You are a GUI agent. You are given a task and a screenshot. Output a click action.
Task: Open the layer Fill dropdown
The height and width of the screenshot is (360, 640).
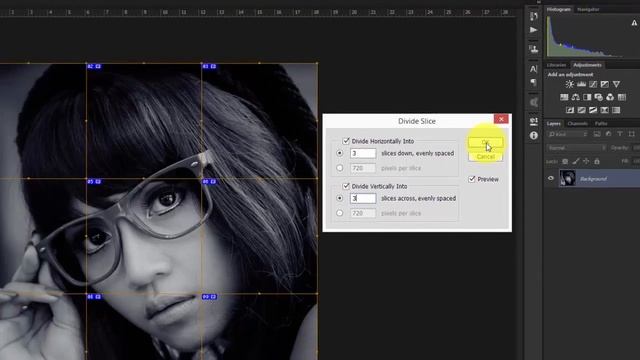click(637, 162)
